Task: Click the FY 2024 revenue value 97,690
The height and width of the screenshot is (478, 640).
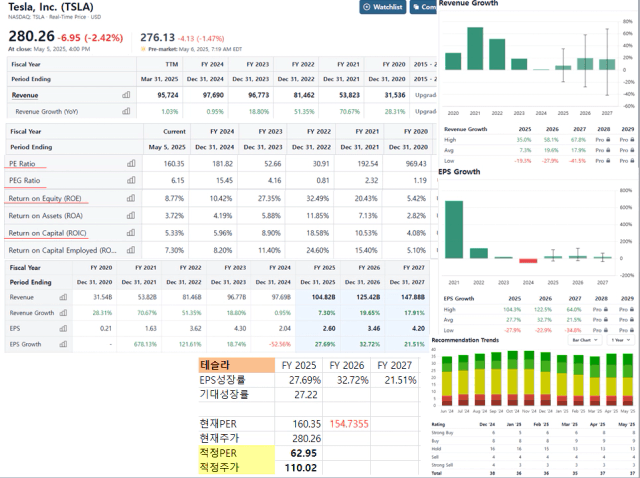Action: 213,95
